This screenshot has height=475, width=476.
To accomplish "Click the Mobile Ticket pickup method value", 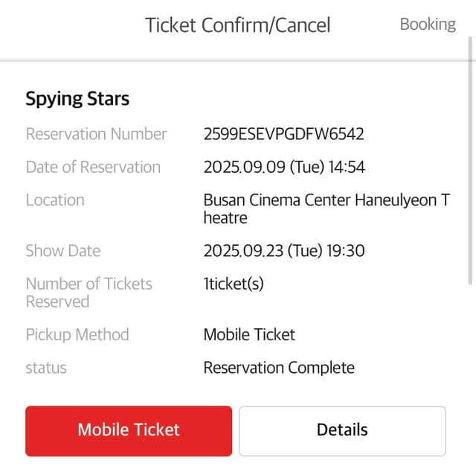I will click(x=249, y=334).
